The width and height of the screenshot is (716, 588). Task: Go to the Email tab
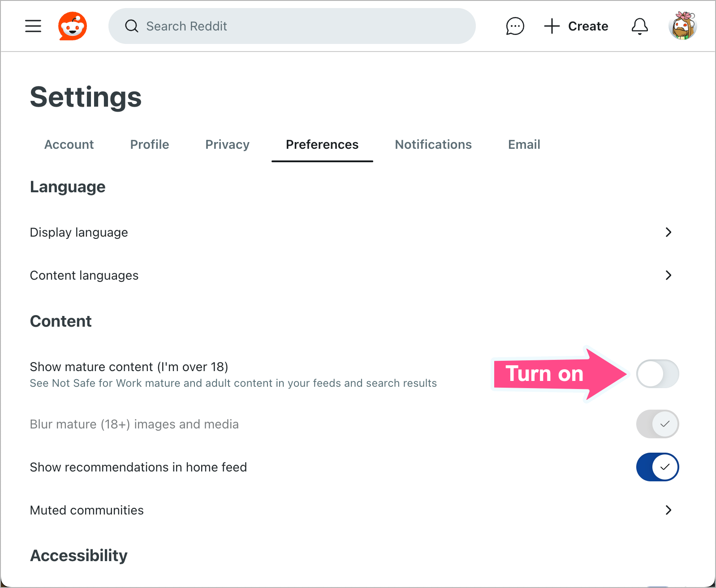tap(524, 144)
